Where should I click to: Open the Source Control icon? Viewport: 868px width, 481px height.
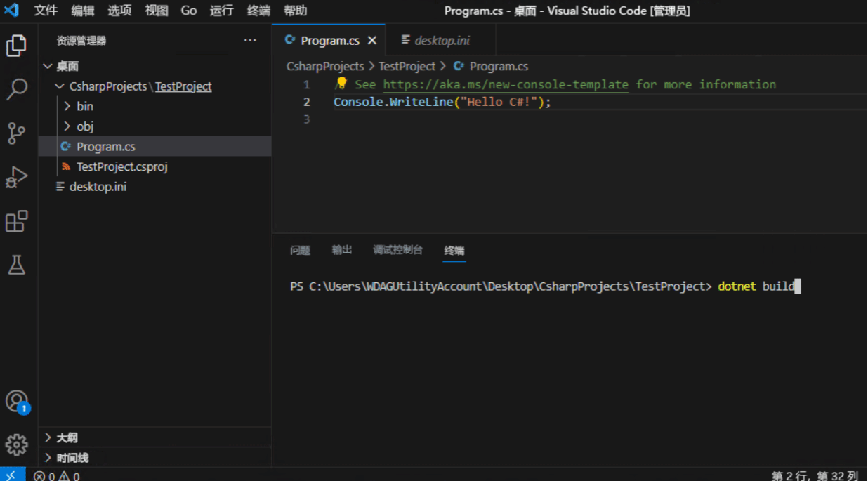tap(16, 133)
